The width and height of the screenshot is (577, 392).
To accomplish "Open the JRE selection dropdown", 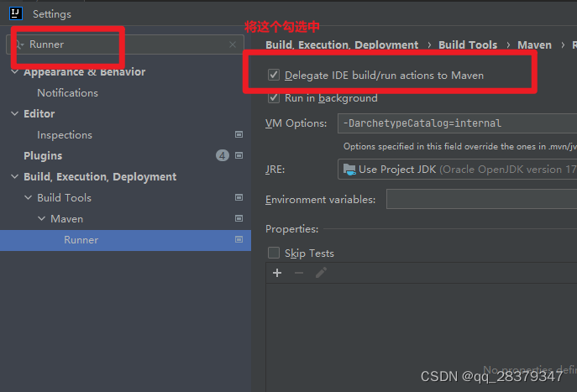I will (x=457, y=170).
